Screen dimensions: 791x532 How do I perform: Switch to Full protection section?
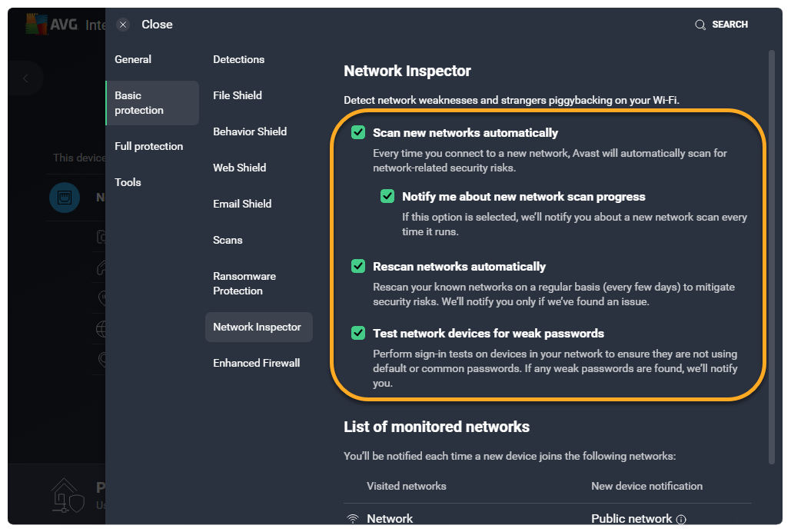pyautogui.click(x=148, y=146)
